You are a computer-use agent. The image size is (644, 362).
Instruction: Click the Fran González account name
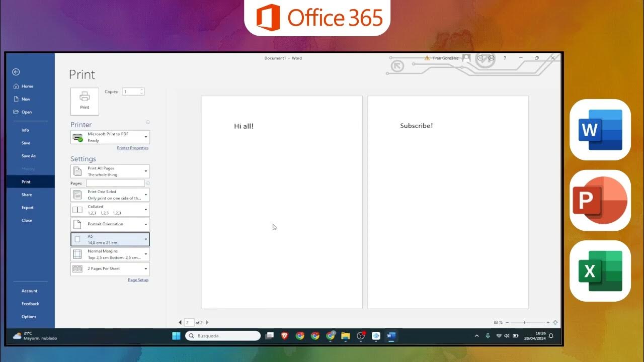(446, 58)
